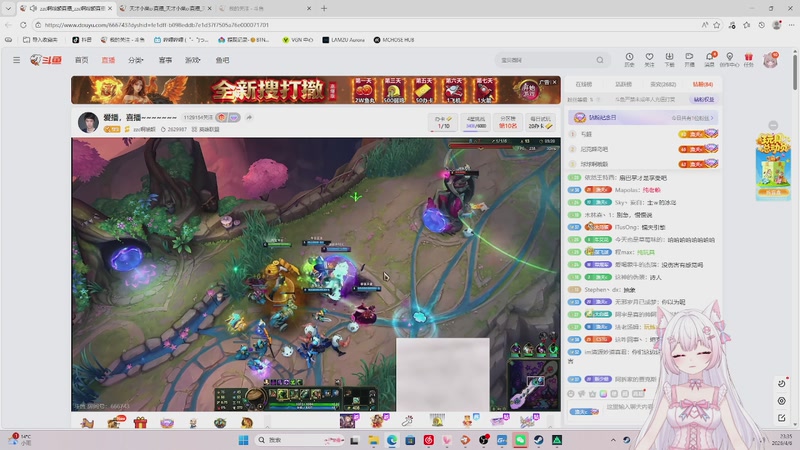Reload the page

(x=23, y=24)
